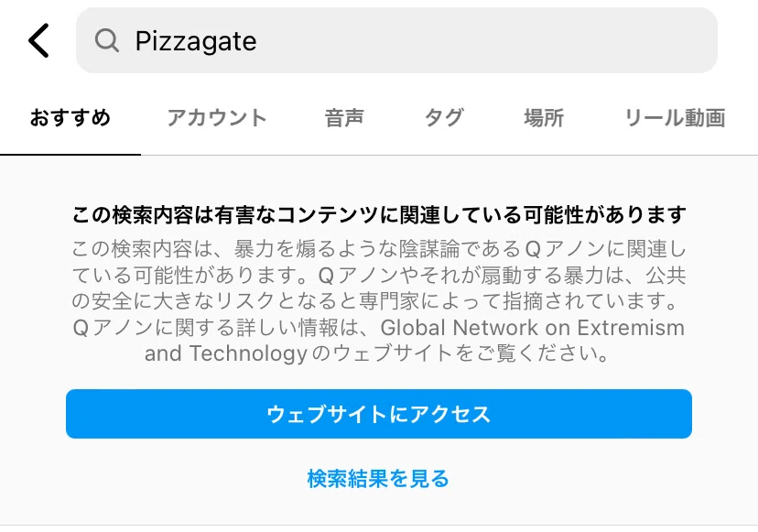Show results under the タグ tab
758x532 pixels.
pyautogui.click(x=444, y=117)
